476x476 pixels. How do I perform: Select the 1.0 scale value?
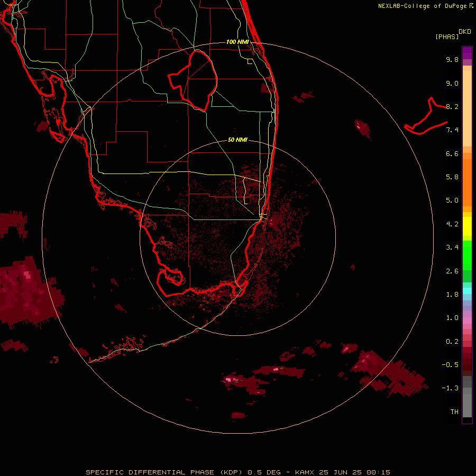point(452,318)
